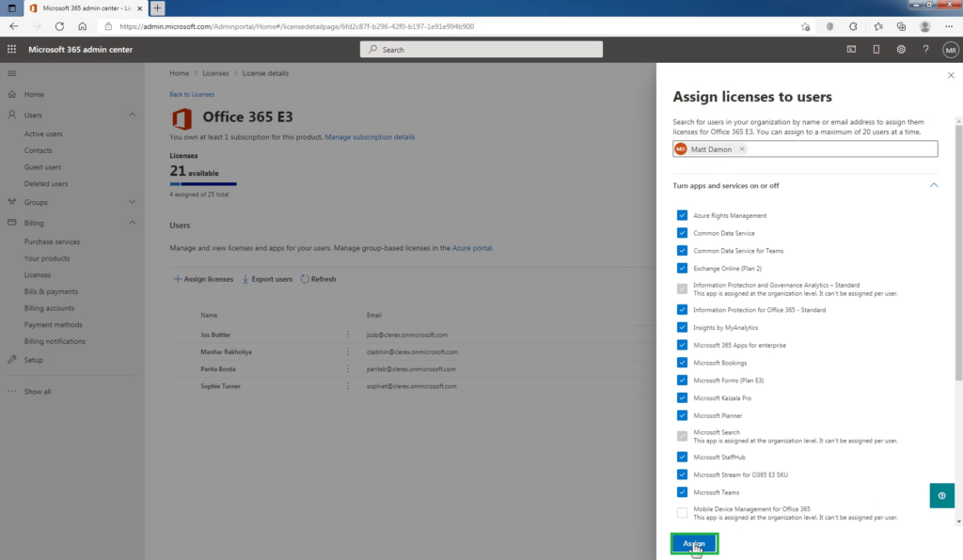This screenshot has height=560, width=963.
Task: Open Your products under Billing
Action: (47, 258)
